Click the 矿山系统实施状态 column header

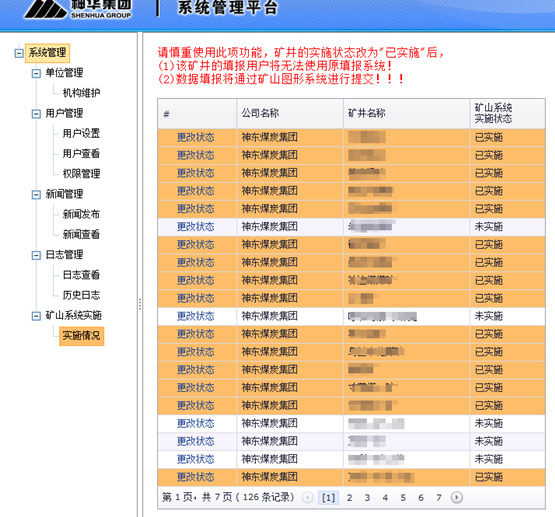[x=507, y=114]
